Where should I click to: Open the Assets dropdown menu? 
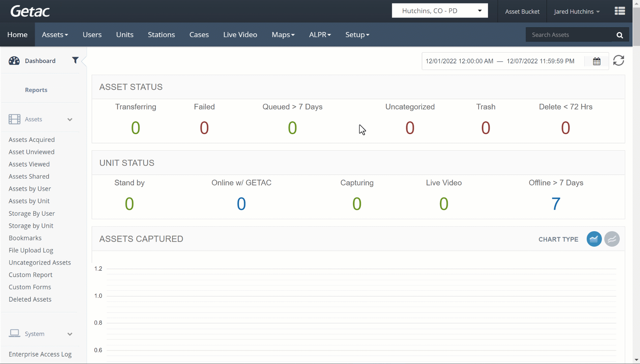coord(55,35)
